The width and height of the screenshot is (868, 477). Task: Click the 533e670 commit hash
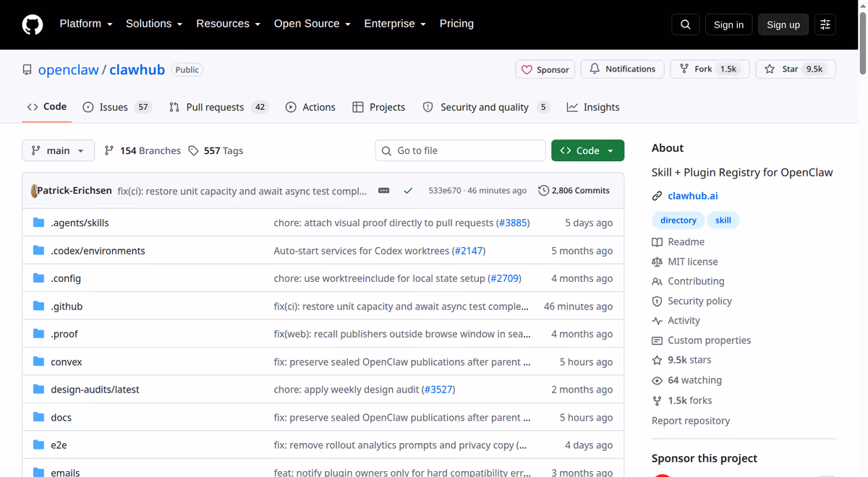[444, 191]
